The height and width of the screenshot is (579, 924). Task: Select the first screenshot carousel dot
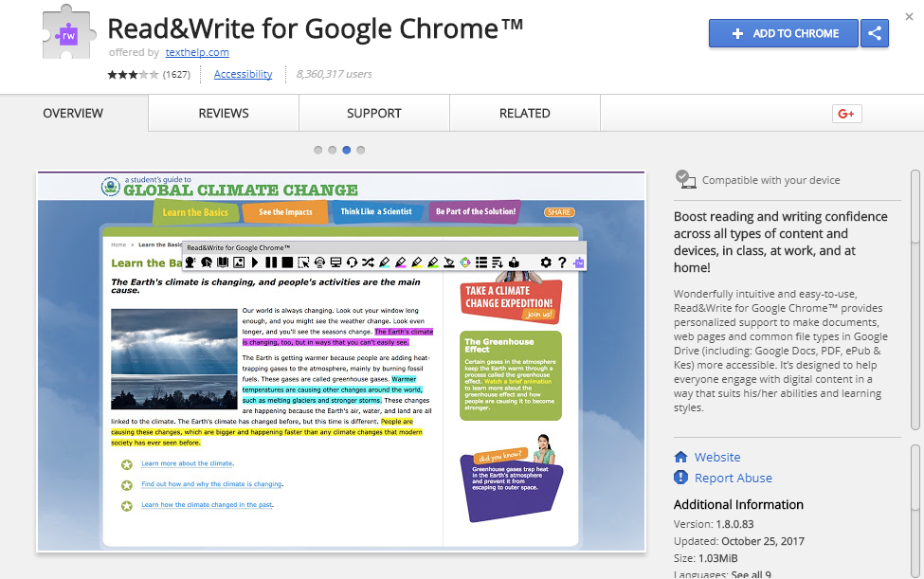tap(318, 150)
